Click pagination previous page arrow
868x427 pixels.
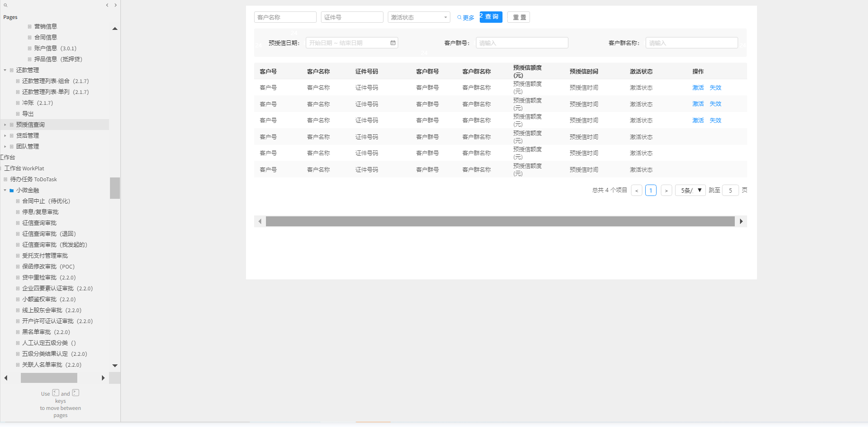point(637,190)
